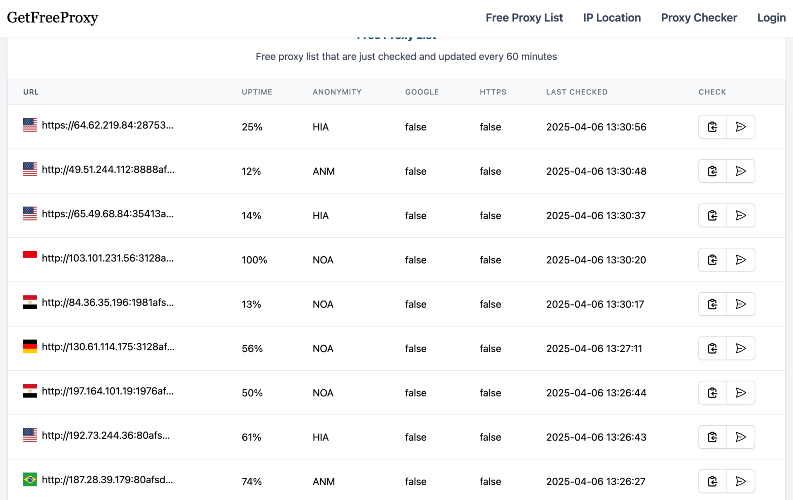Image resolution: width=793 pixels, height=500 pixels.
Task: Click timestamp 2025-04-06 13:30:56
Action: 596,127
